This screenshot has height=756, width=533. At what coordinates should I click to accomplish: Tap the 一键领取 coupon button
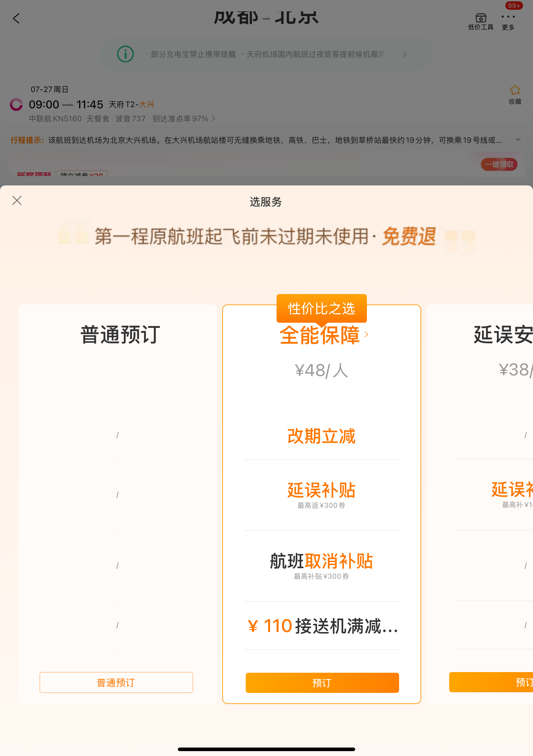[x=499, y=164]
